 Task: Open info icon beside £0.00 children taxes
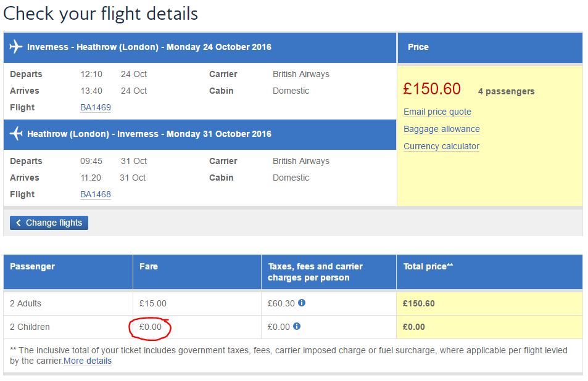coord(297,326)
